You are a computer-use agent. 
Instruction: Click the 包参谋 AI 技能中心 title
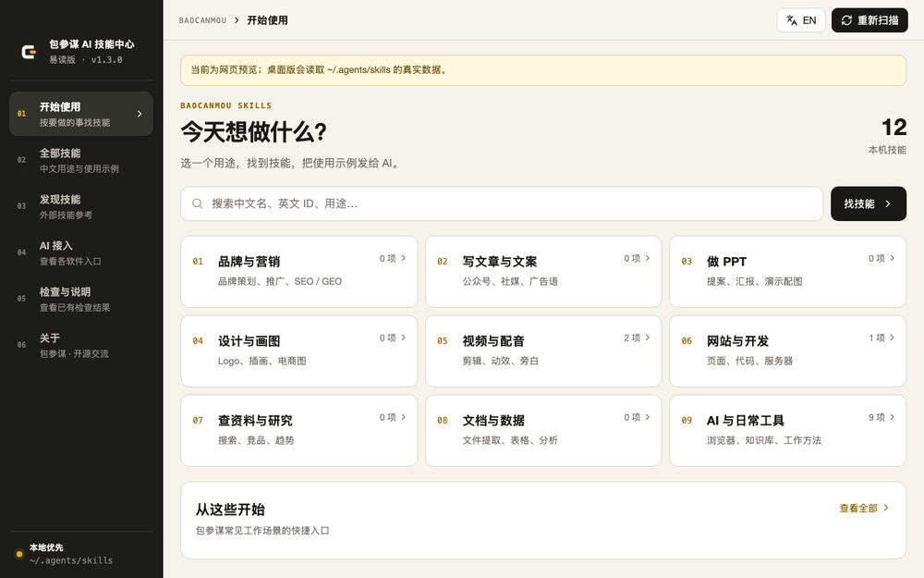[91, 44]
